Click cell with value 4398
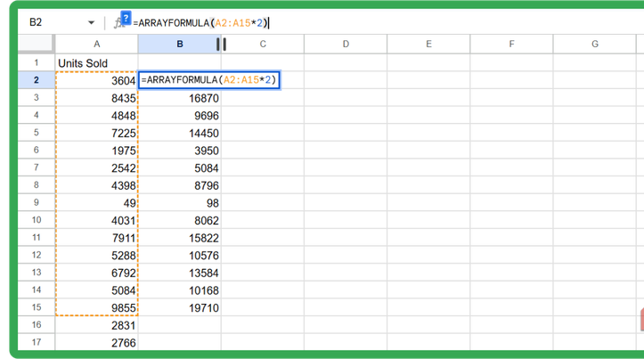 pos(97,185)
